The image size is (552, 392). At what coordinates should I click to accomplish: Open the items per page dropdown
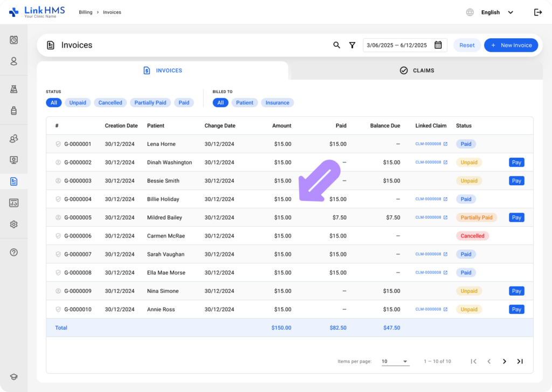[x=395, y=361]
